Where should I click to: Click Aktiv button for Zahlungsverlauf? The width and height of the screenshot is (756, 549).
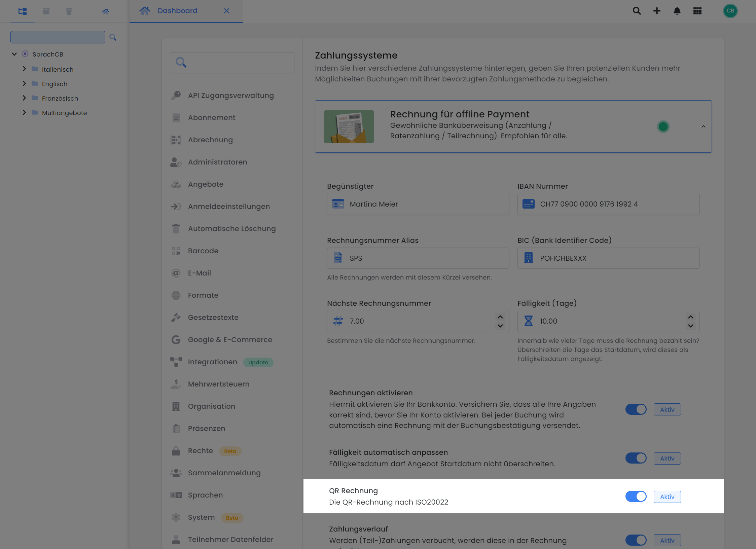tap(667, 540)
